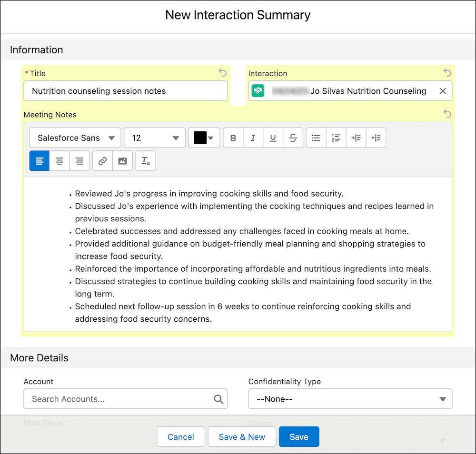476x454 pixels.
Task: Open the Salesforce Sans font dropdown
Action: point(75,138)
